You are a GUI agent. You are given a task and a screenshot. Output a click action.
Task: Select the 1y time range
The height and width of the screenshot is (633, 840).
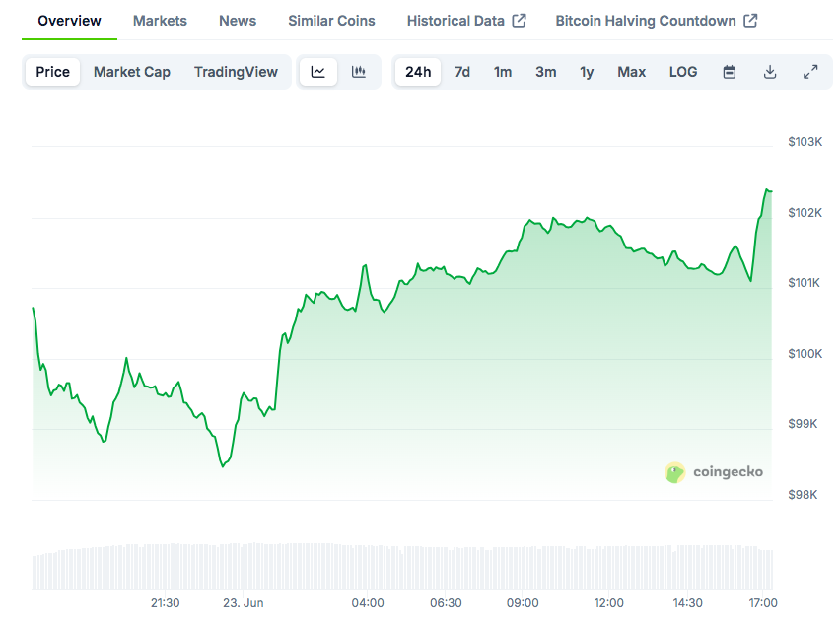(x=587, y=72)
